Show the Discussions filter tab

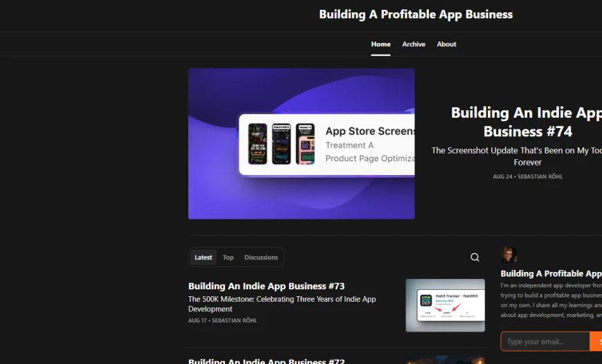coord(261,257)
